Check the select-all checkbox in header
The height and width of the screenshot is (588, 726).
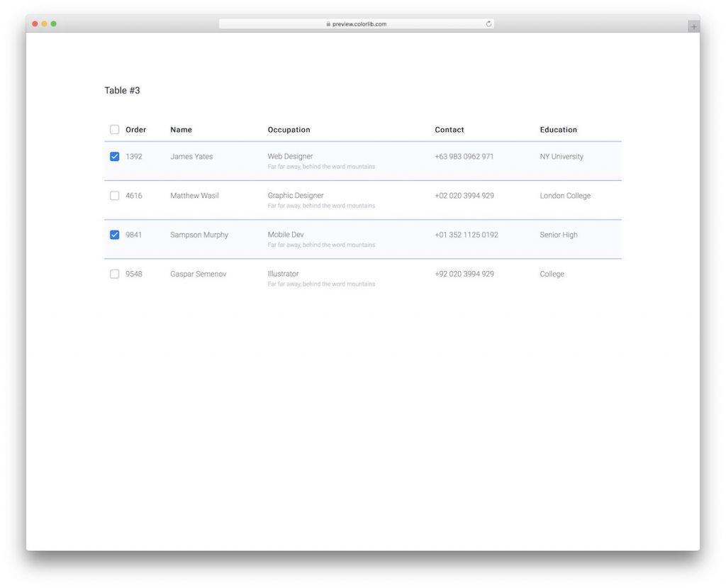(x=114, y=129)
